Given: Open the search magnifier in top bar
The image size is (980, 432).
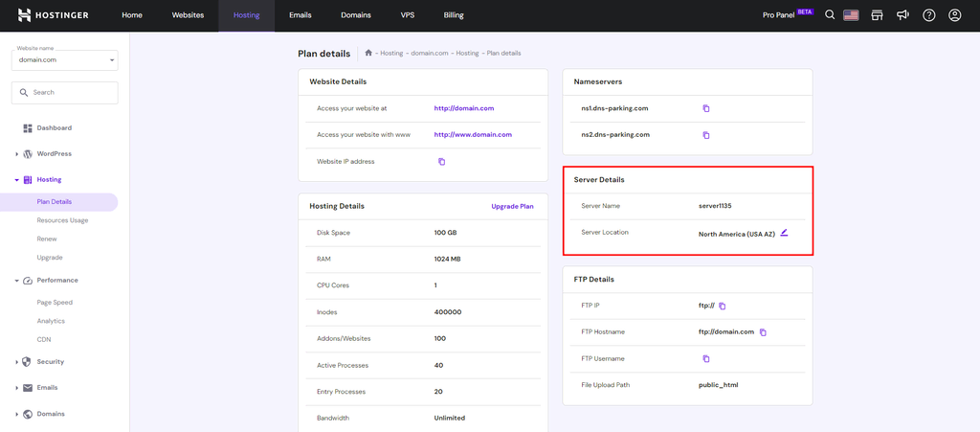Looking at the screenshot, I should coord(830,15).
